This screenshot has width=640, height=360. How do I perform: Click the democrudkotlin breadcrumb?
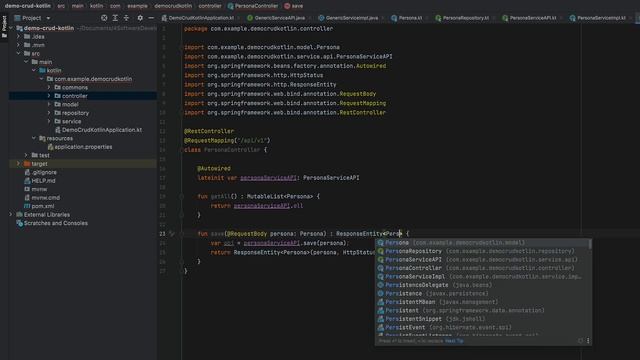click(x=173, y=6)
